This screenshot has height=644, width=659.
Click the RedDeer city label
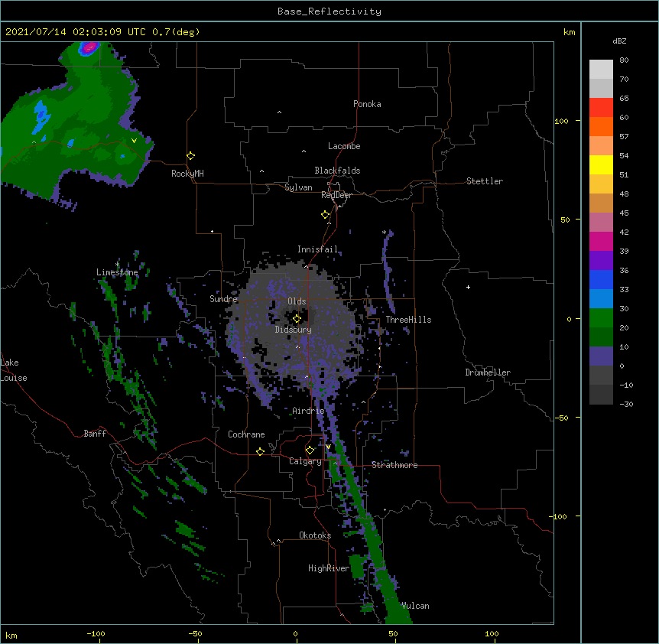(336, 195)
